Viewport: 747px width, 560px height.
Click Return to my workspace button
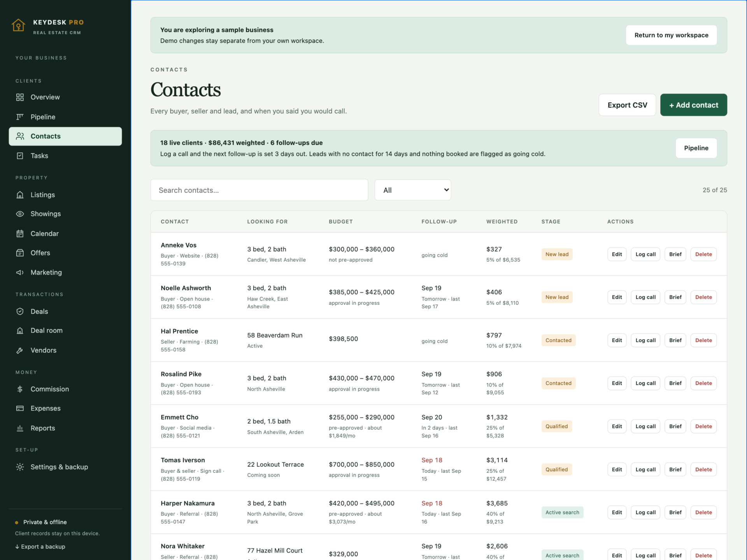pos(671,35)
